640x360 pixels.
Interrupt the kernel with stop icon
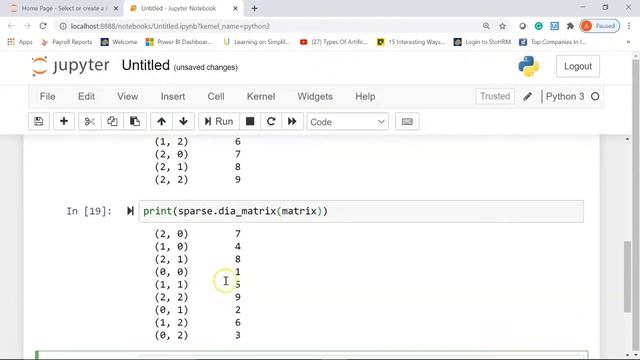pyautogui.click(x=250, y=122)
